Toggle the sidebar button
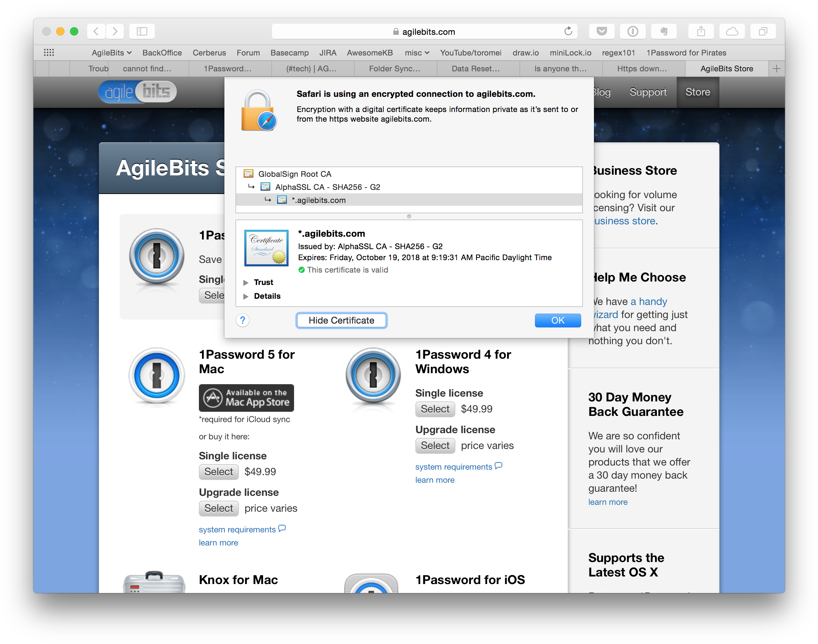The height and width of the screenshot is (644, 818). [142, 31]
